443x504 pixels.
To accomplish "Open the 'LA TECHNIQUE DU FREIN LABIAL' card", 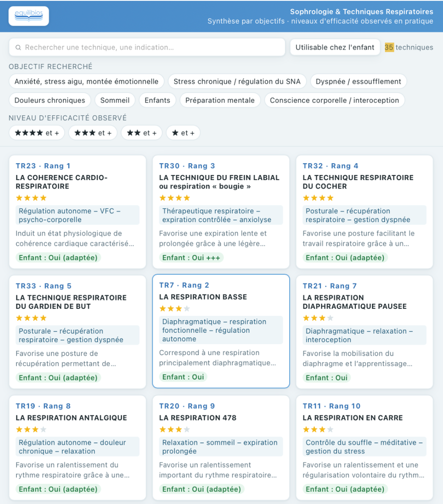I will [x=221, y=212].
